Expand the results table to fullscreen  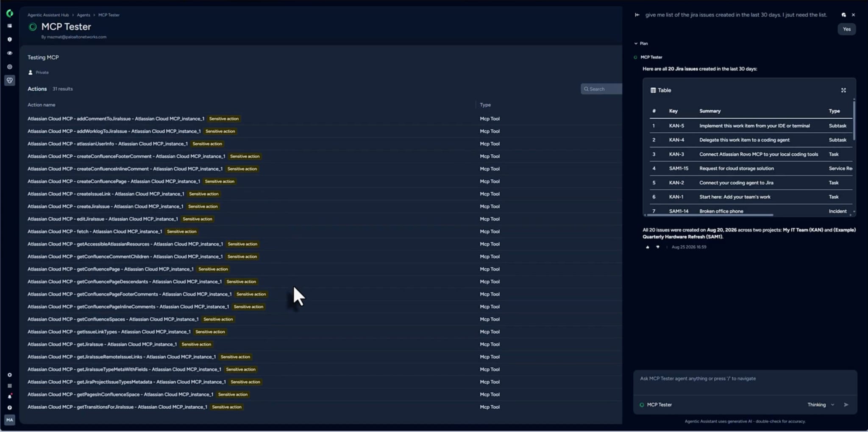[843, 90]
